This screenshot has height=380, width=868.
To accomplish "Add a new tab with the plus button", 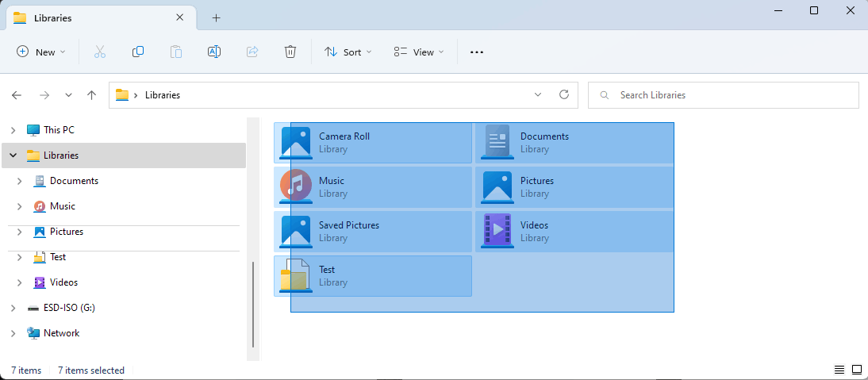I will (216, 17).
